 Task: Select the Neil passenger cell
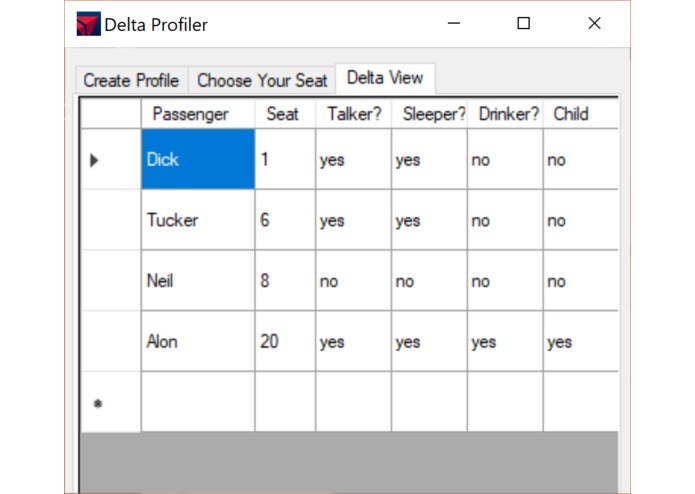[198, 281]
